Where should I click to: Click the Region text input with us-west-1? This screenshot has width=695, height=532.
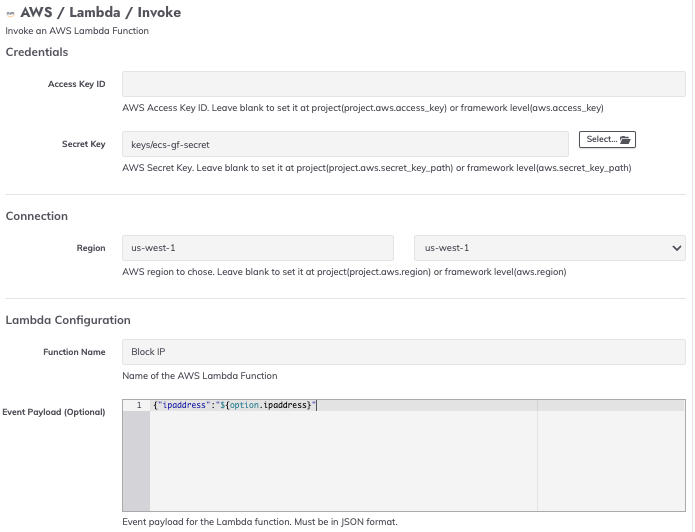pyautogui.click(x=258, y=248)
